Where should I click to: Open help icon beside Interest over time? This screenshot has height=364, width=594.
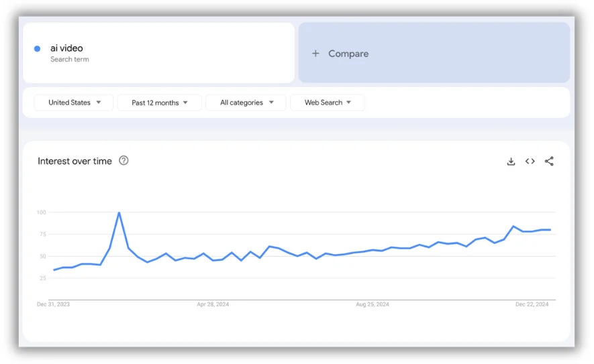123,161
